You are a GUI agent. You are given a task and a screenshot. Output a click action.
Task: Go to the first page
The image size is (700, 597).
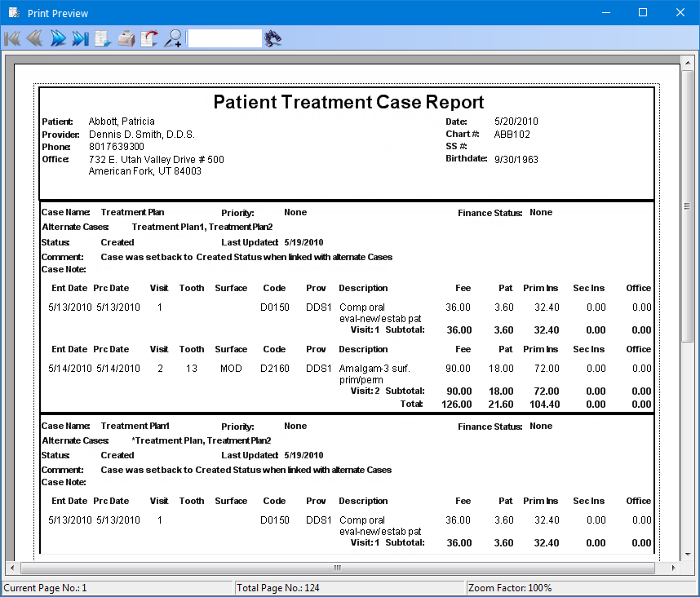pos(11,38)
